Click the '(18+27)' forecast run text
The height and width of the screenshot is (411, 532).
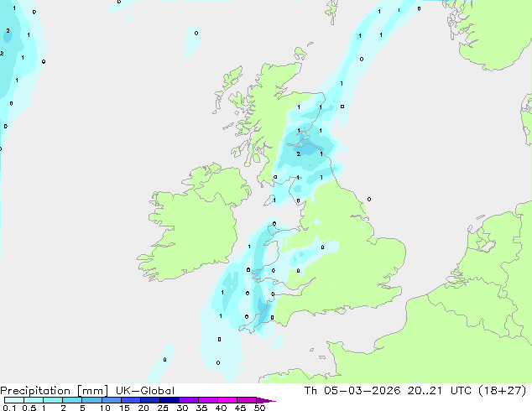point(503,391)
